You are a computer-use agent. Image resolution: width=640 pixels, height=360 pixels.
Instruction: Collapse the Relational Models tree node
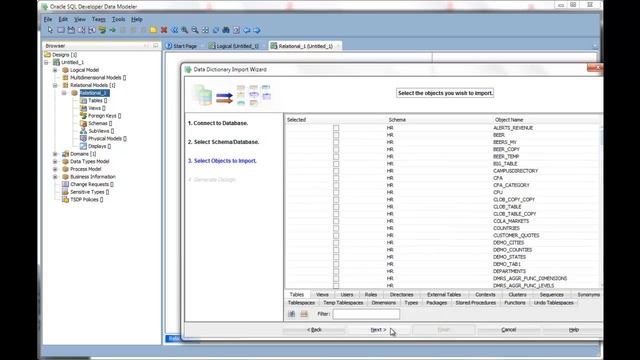pyautogui.click(x=55, y=85)
